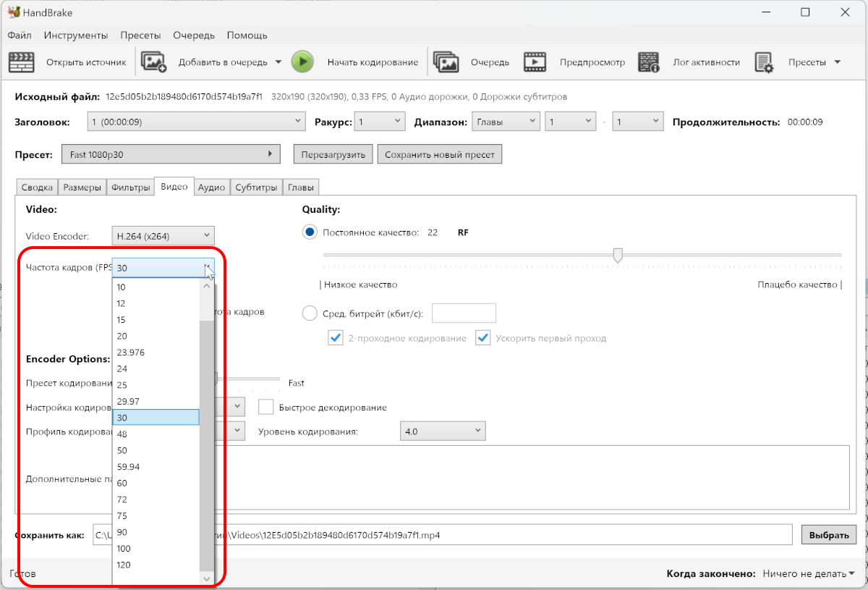Click the additional encoder parameters text box
The height and width of the screenshot is (590, 868).
(x=533, y=478)
